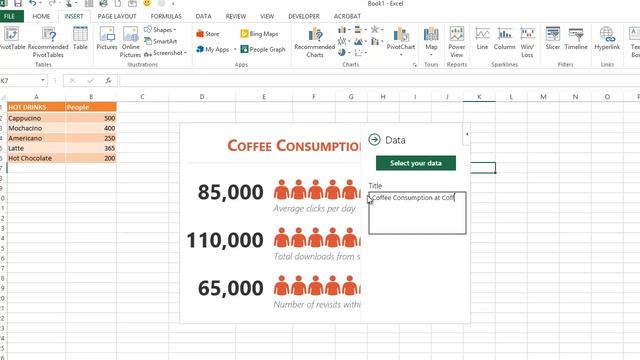Click the formula bar input

coord(379,81)
